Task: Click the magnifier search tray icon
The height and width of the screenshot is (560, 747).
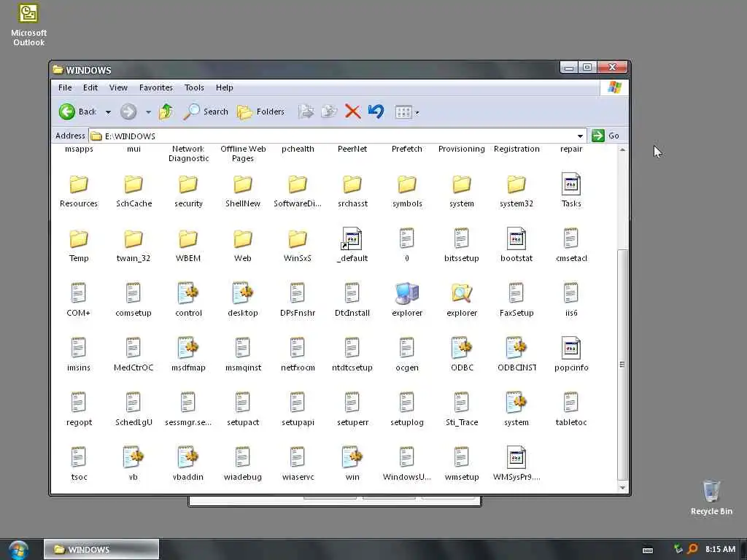Action: (693, 549)
